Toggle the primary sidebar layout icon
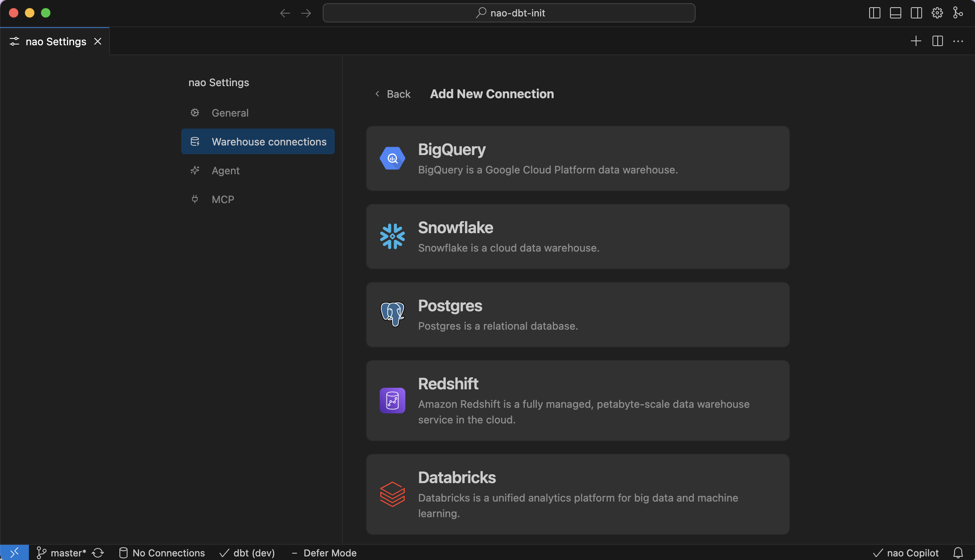Viewport: 975px width, 560px height. coord(875,12)
